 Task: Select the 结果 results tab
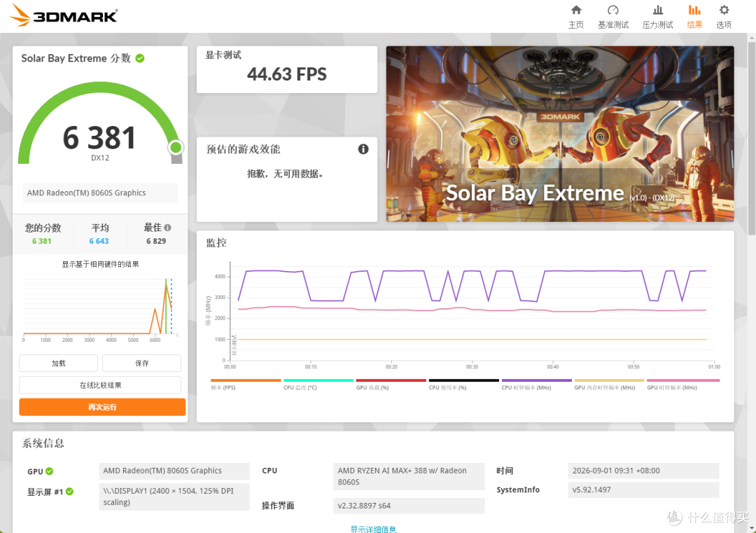click(694, 17)
